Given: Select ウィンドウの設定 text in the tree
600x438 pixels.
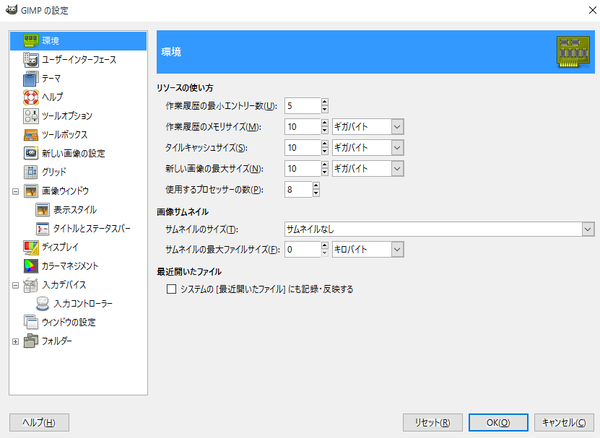Looking at the screenshot, I should pyautogui.click(x=69, y=322).
